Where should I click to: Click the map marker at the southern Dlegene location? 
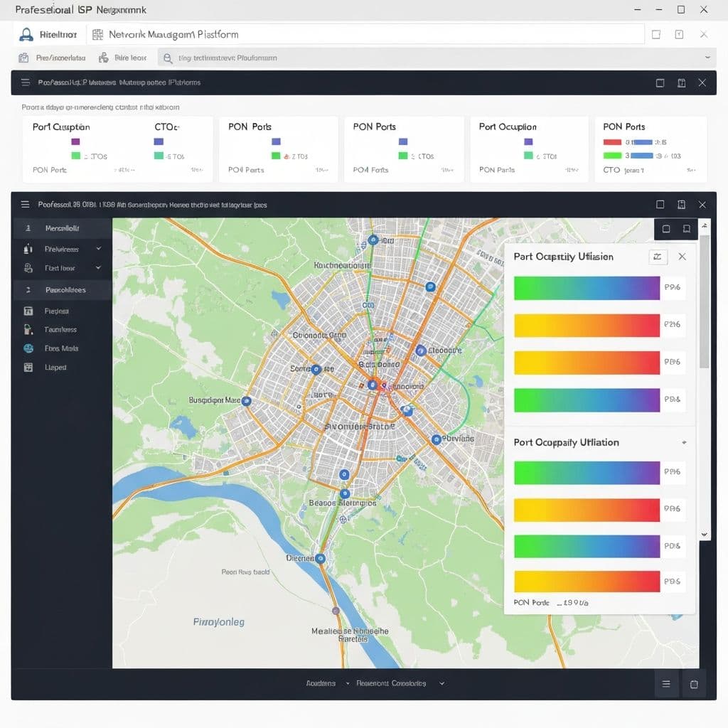(321, 559)
